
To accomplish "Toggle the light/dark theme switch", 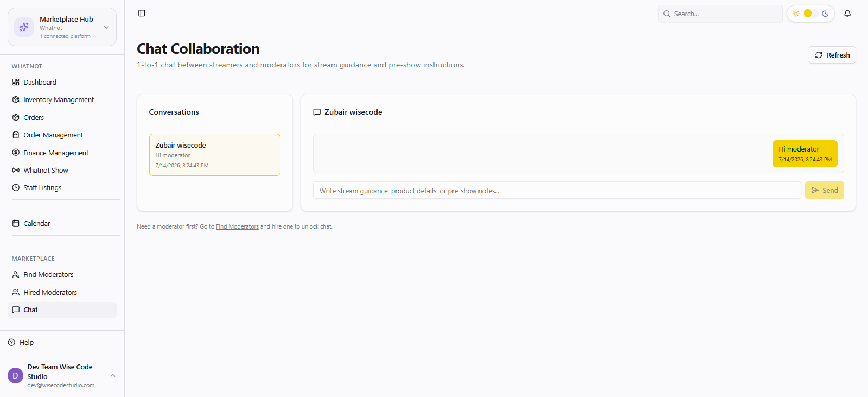I will pyautogui.click(x=810, y=14).
